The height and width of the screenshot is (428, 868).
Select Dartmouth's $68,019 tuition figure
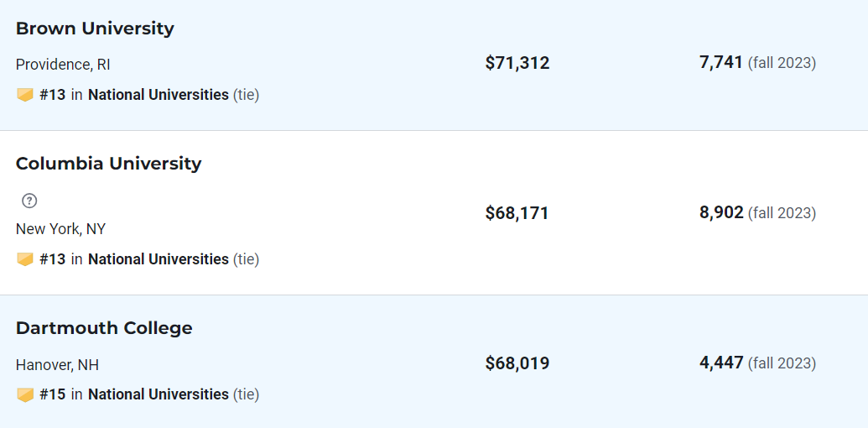(517, 363)
